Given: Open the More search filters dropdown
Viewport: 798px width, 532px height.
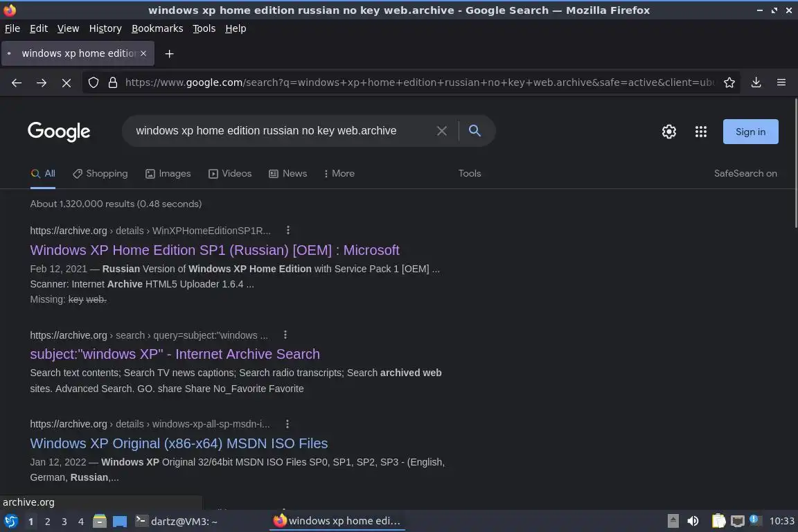Looking at the screenshot, I should click(339, 174).
